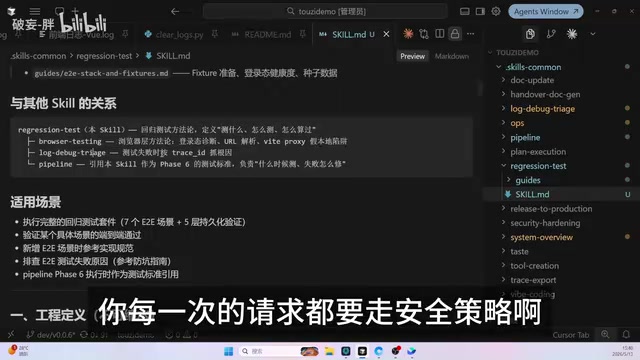Viewport: 640px width, 360px height.
Task: Open the editor more actions ellipsis
Action: point(470,34)
